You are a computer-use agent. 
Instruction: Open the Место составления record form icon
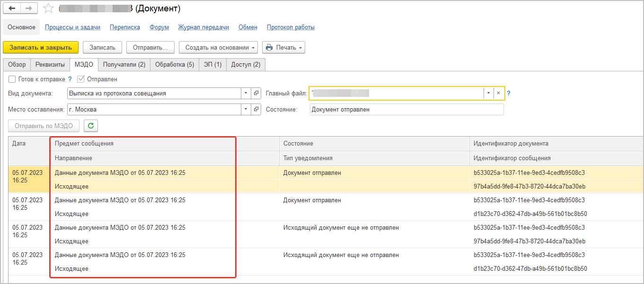(x=256, y=110)
